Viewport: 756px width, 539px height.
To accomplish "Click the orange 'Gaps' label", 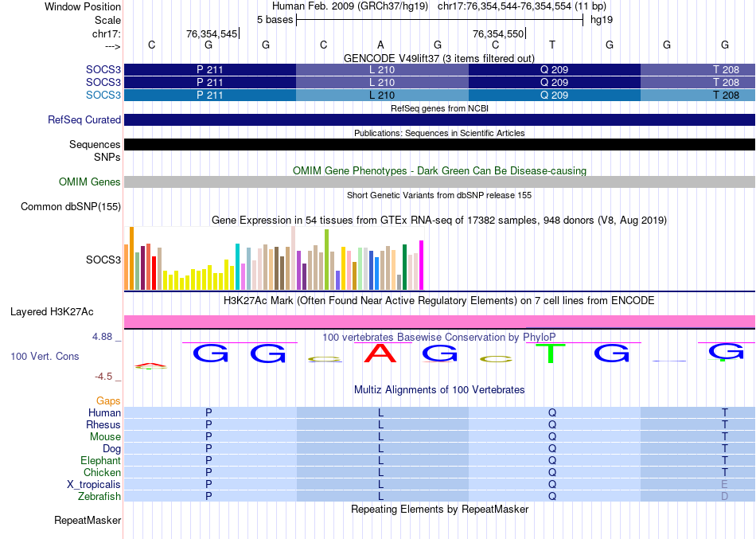I will 108,401.
